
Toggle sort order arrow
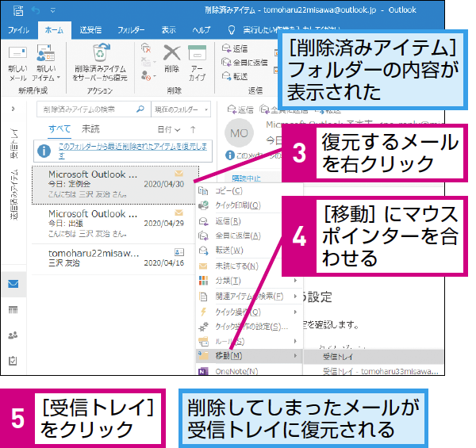tap(193, 129)
